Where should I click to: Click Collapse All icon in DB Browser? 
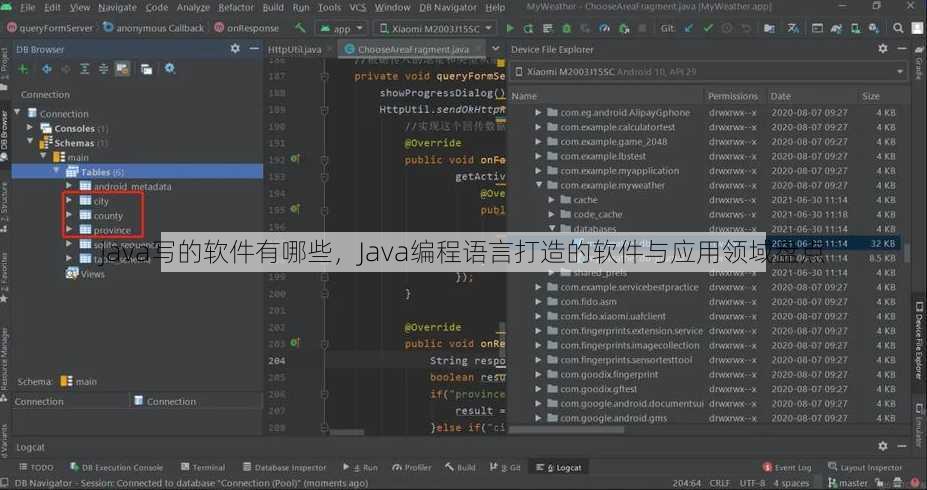coord(103,69)
